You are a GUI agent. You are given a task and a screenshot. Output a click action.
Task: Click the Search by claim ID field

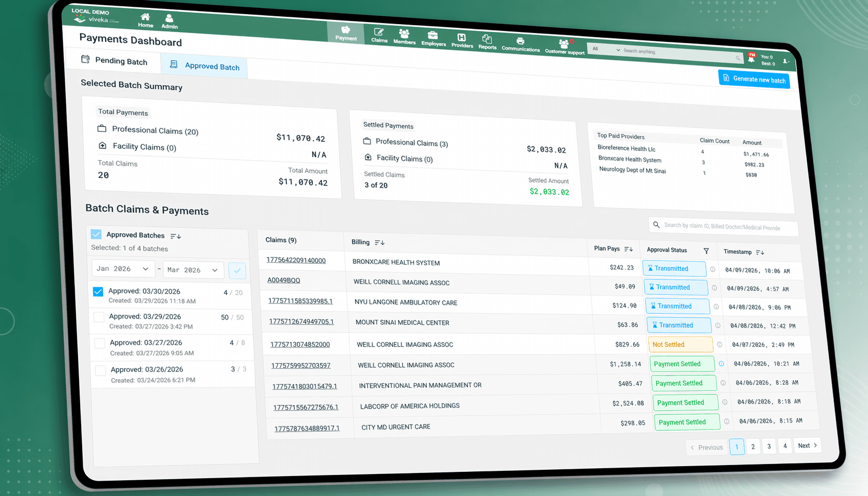(x=723, y=227)
